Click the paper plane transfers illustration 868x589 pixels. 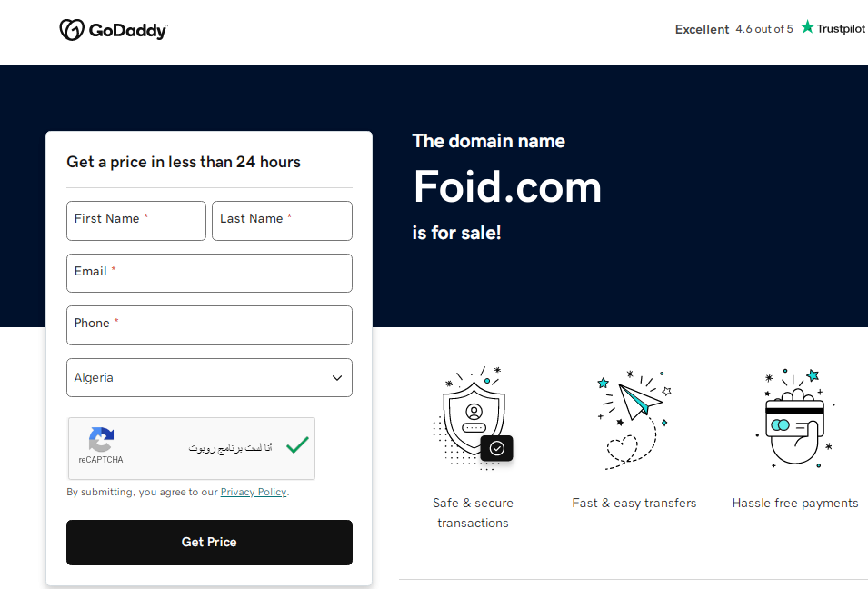click(x=634, y=420)
